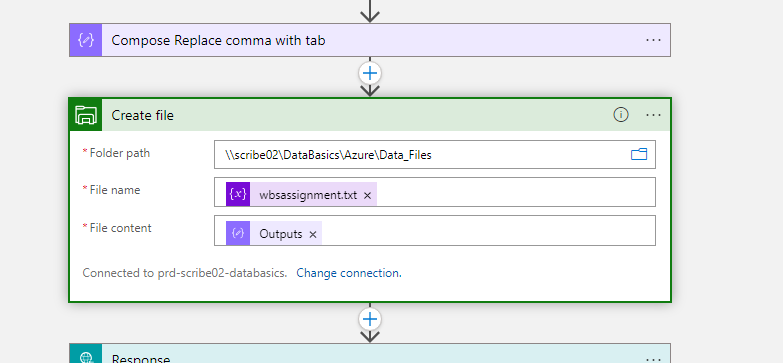Click the Response action globe icon
The height and width of the screenshot is (363, 783).
click(x=85, y=354)
